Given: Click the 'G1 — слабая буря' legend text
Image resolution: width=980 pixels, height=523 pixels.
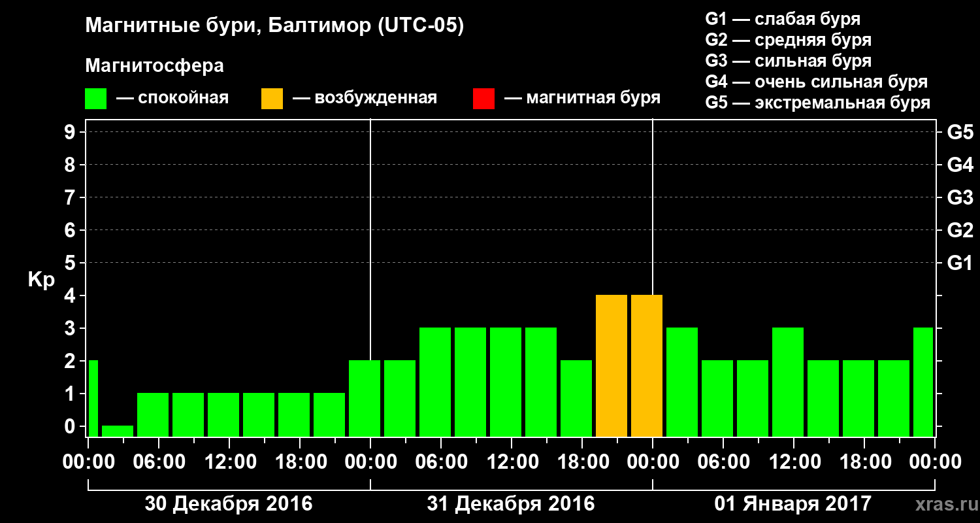Looking at the screenshot, I should coord(783,19).
